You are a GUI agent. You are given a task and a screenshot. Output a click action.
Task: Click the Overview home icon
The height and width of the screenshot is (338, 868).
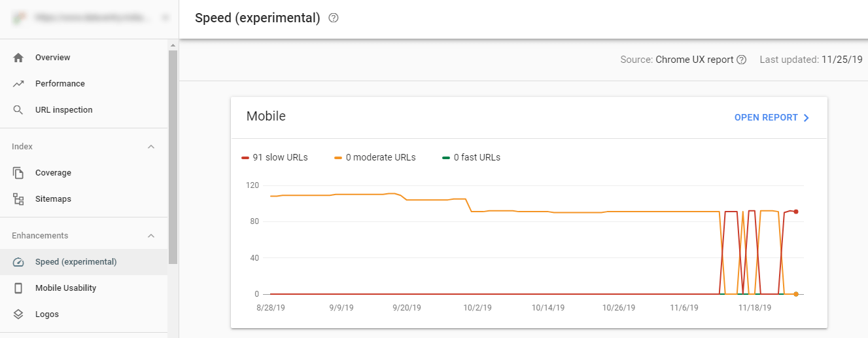18,58
